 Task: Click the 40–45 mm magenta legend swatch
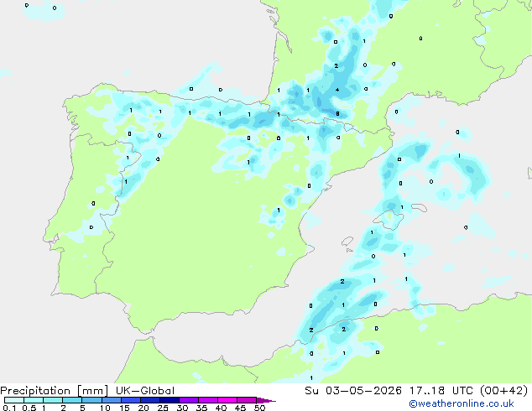tap(227, 400)
